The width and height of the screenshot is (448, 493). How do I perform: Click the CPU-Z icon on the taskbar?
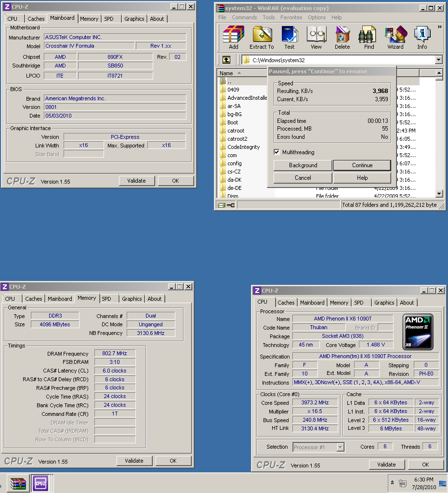pos(40,483)
